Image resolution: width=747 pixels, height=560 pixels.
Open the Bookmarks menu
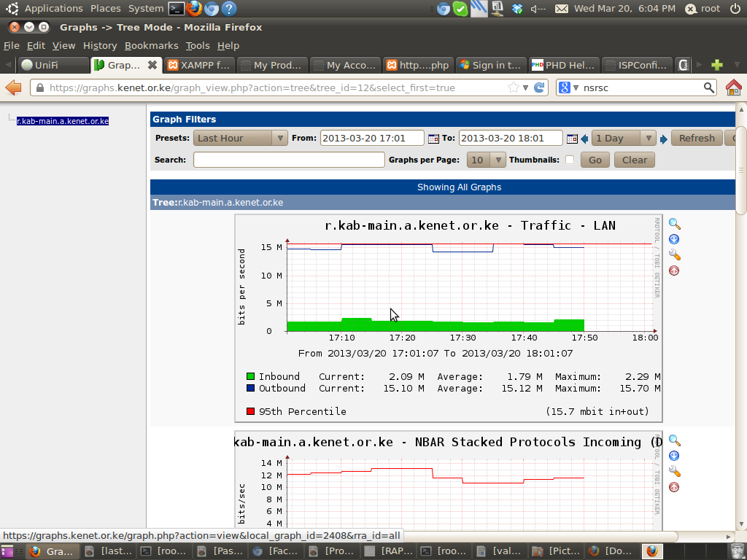click(151, 45)
